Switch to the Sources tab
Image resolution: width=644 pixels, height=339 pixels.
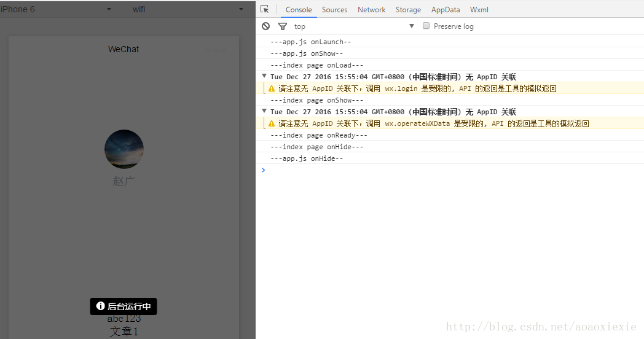click(334, 9)
